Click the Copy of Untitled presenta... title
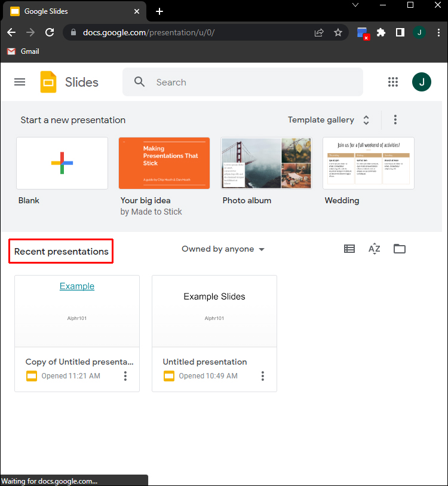 79,362
